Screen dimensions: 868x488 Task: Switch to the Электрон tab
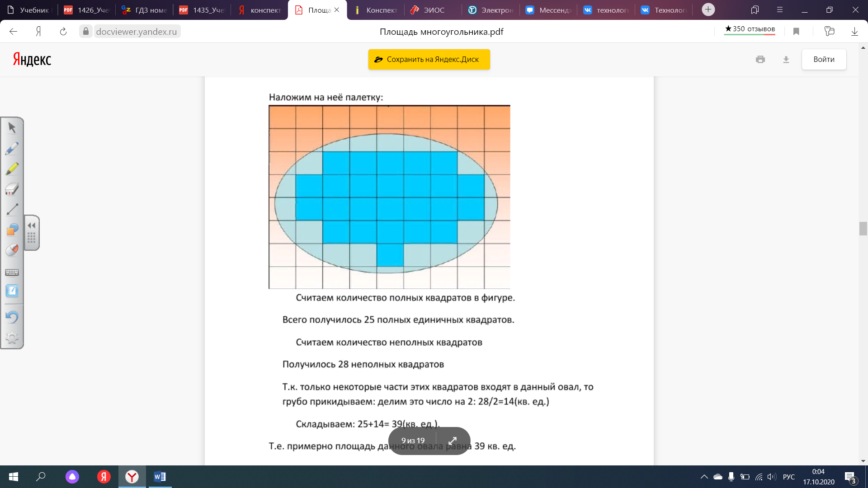[x=491, y=10]
